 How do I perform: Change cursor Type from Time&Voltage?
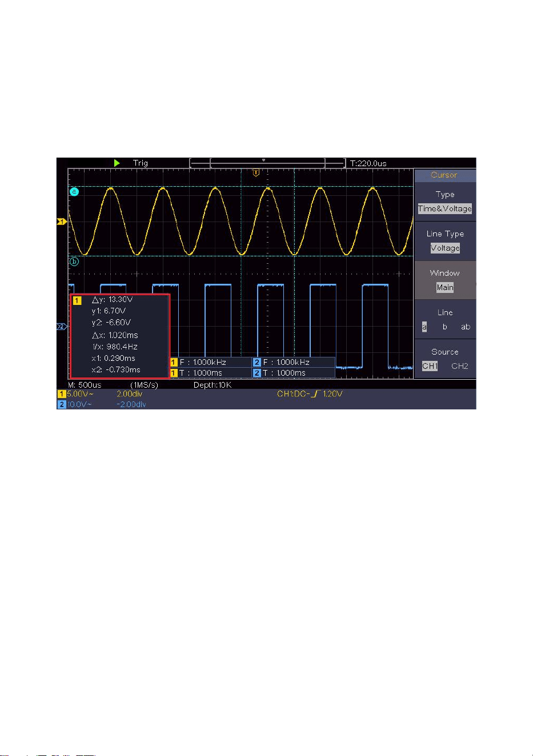445,208
